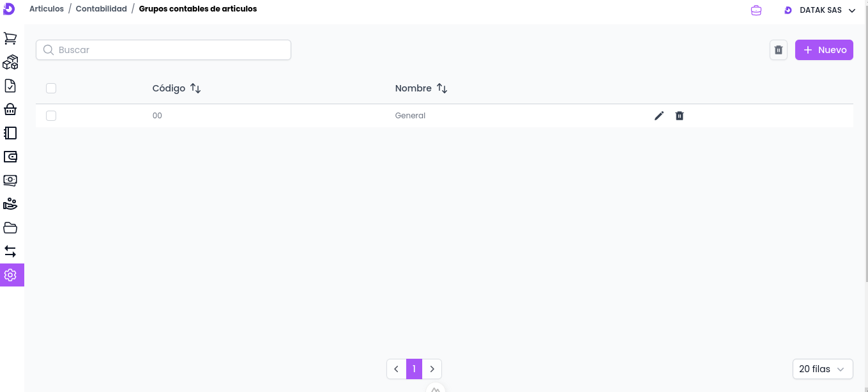Toggle the select-all checkbox in table header
The image size is (868, 392).
click(51, 88)
